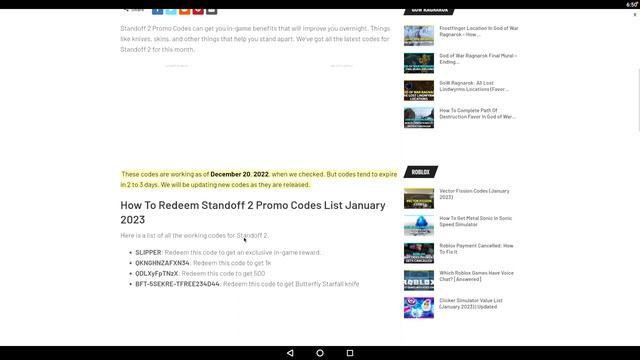This screenshot has width=640, height=360.
Task: Open Frostfinger Location article thumbnail
Action: (419, 36)
